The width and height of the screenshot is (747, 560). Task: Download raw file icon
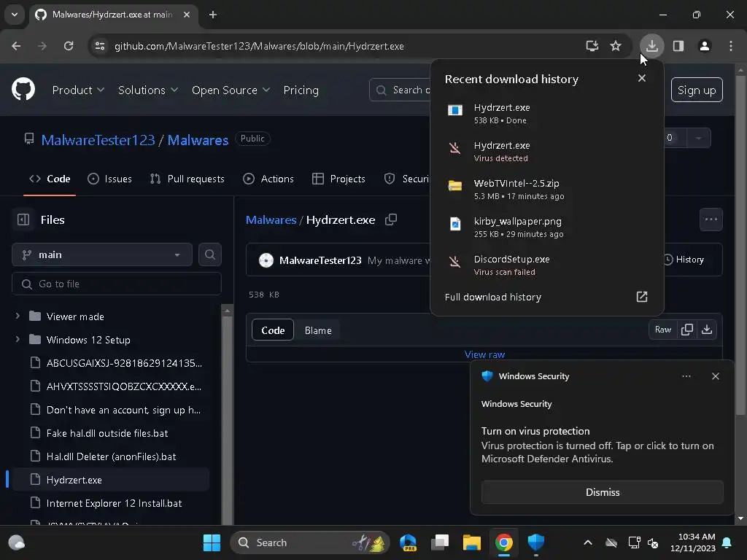[707, 330]
